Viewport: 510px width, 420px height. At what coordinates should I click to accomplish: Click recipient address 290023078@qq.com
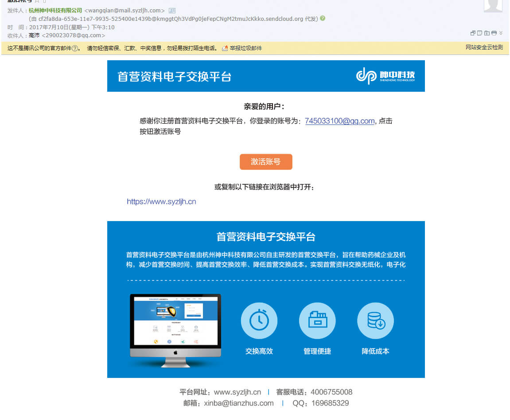(x=73, y=35)
